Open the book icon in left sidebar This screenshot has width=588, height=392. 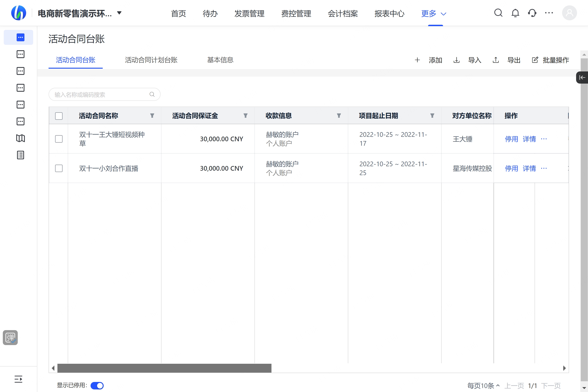click(x=21, y=138)
